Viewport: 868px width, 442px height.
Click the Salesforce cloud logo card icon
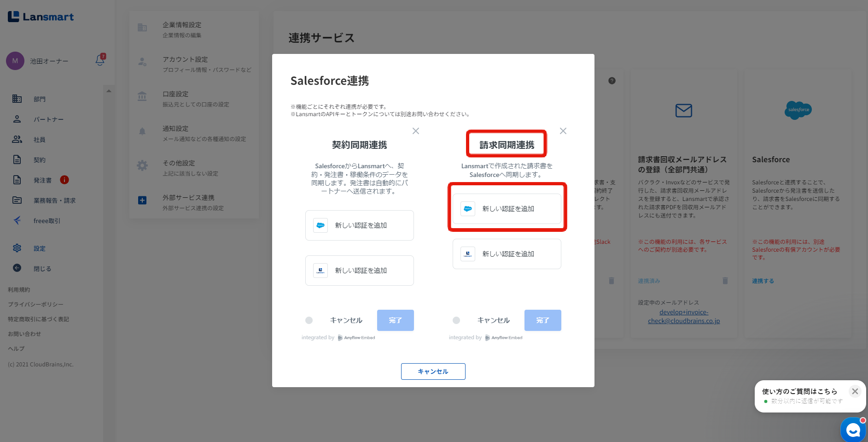(x=798, y=110)
